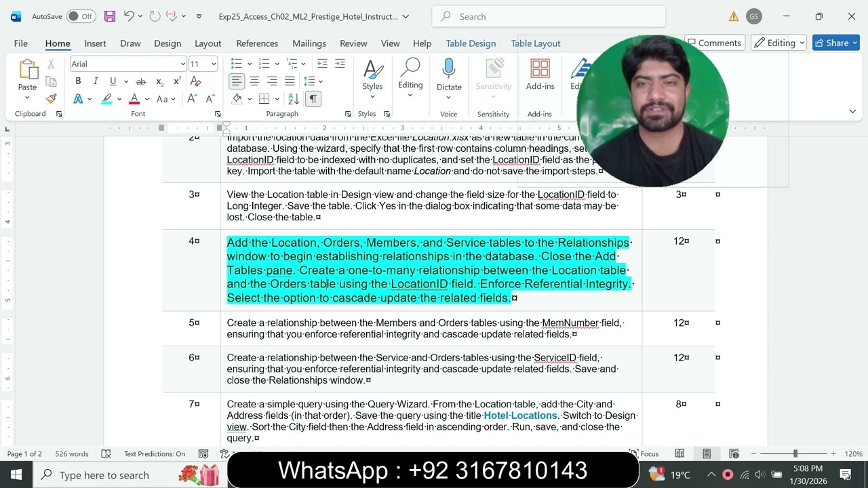Click the Undo arrow
Viewport: 868px width, 488px height.
pos(129,16)
